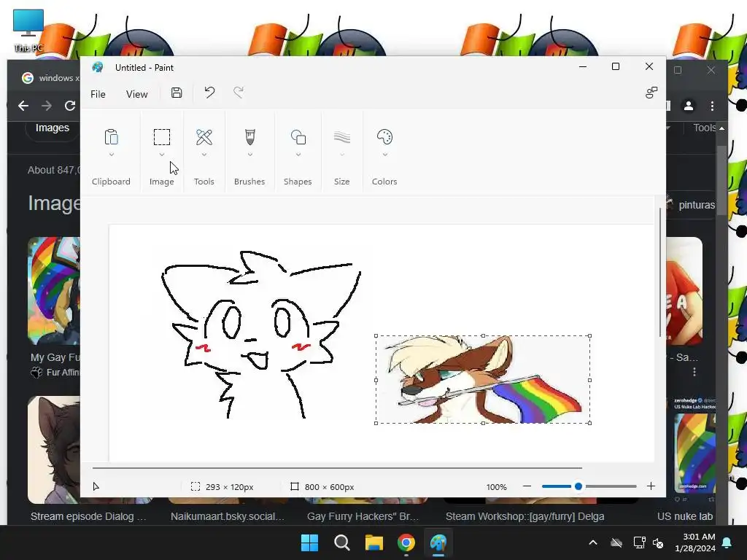
Task: Open the View menu in Paint
Action: [136, 94]
